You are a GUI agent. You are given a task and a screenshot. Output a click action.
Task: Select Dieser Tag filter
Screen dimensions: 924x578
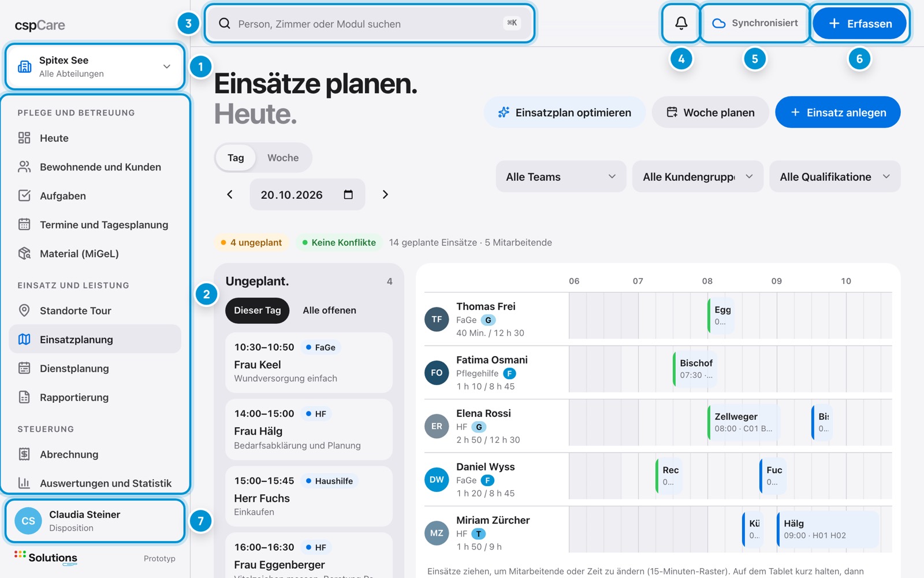coord(257,310)
